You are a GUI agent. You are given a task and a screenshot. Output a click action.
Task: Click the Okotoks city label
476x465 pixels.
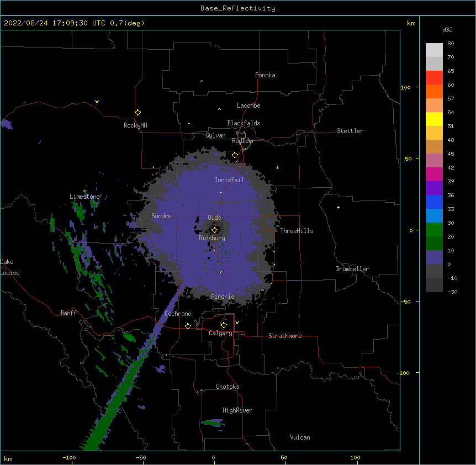click(228, 387)
